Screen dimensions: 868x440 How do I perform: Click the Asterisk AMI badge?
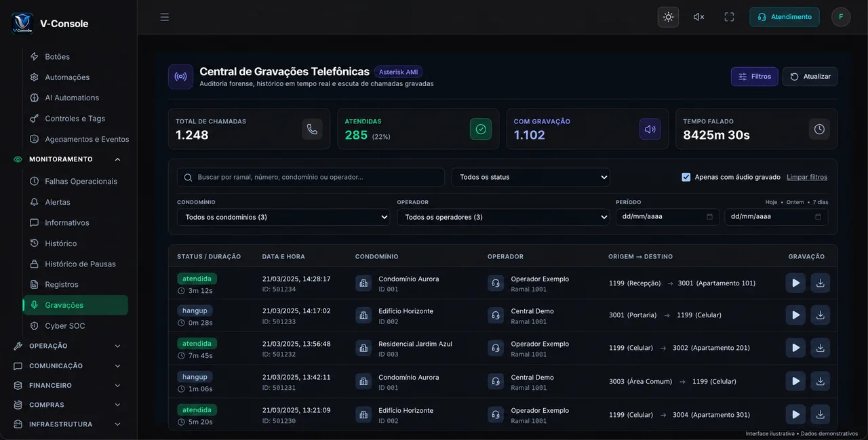click(x=398, y=72)
